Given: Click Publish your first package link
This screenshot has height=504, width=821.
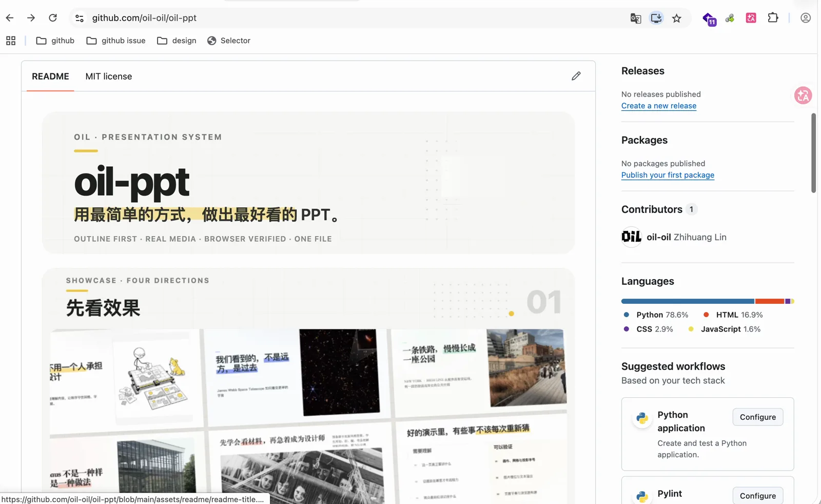Looking at the screenshot, I should 668,175.
